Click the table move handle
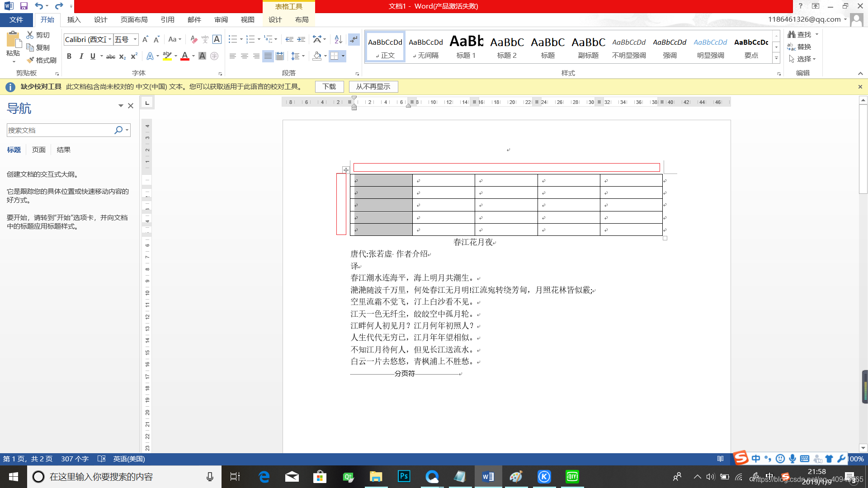The height and width of the screenshot is (488, 868). click(x=346, y=170)
